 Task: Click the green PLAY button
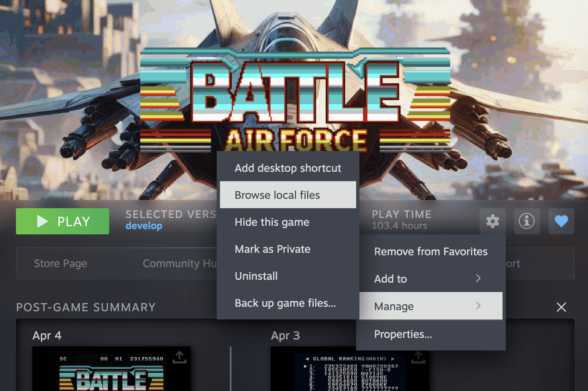tap(63, 221)
